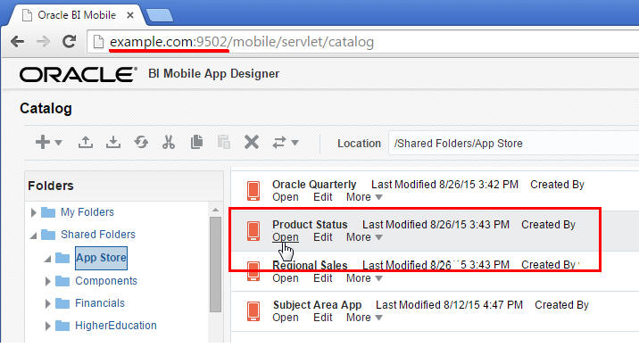The width and height of the screenshot is (639, 364).
Task: Open the Product Status app
Action: coord(286,237)
